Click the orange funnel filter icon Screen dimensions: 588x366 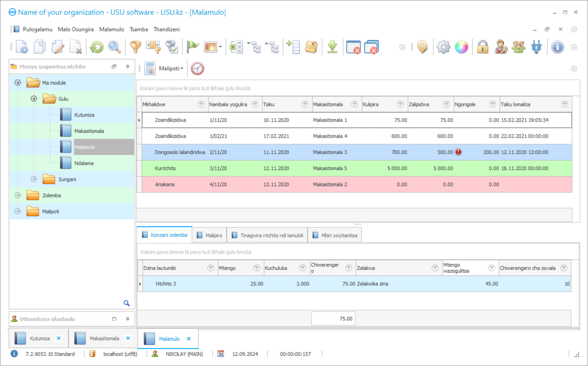click(135, 47)
